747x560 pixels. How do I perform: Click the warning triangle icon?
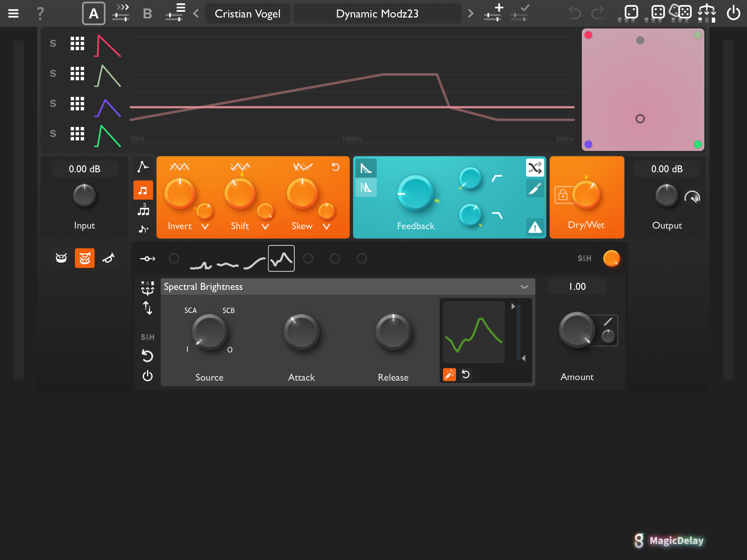point(535,227)
